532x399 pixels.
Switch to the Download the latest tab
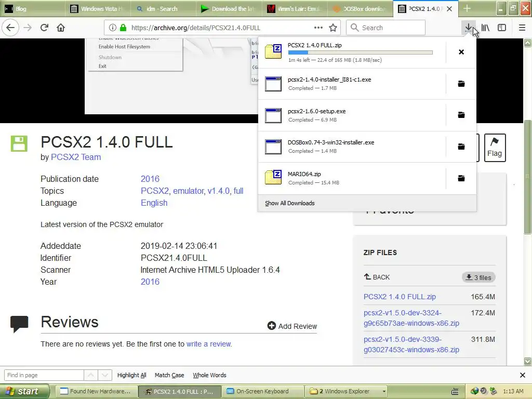[229, 9]
